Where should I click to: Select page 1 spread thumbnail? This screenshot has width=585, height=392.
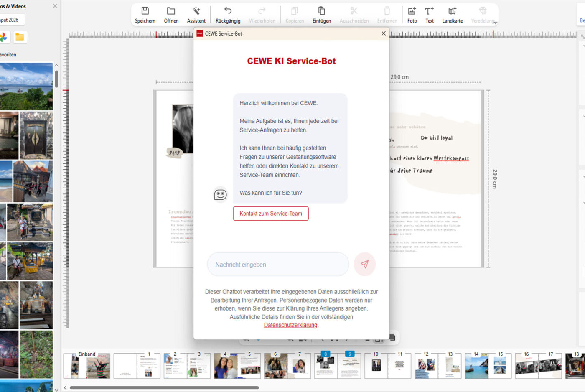tap(137, 366)
